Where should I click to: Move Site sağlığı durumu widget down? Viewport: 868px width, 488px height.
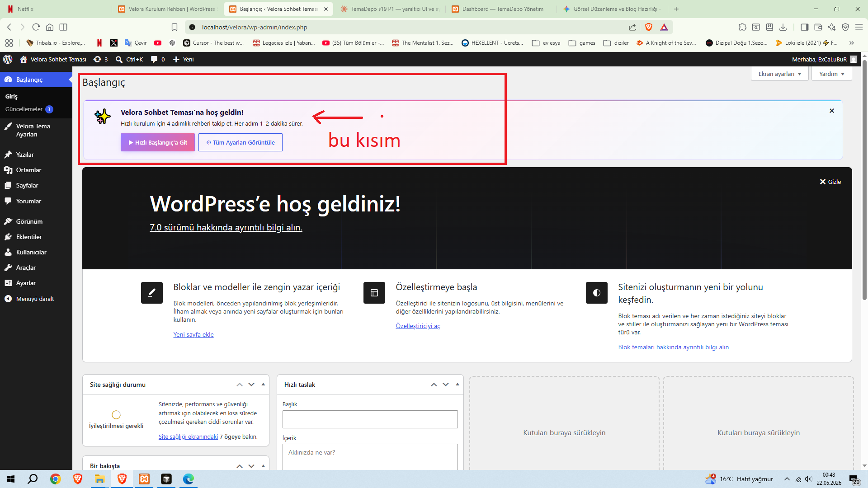pyautogui.click(x=251, y=385)
